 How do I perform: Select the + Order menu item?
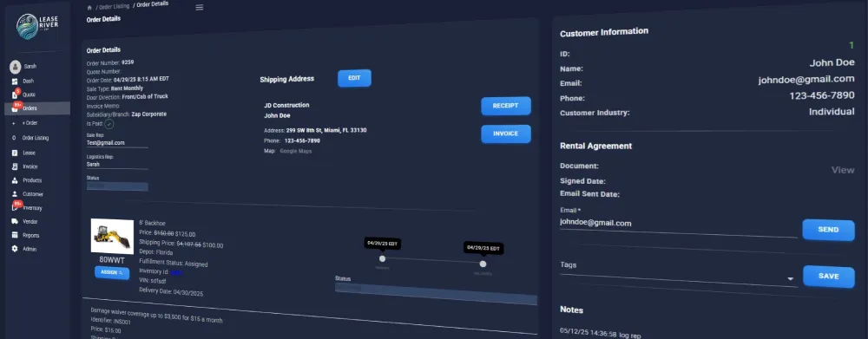tap(30, 123)
